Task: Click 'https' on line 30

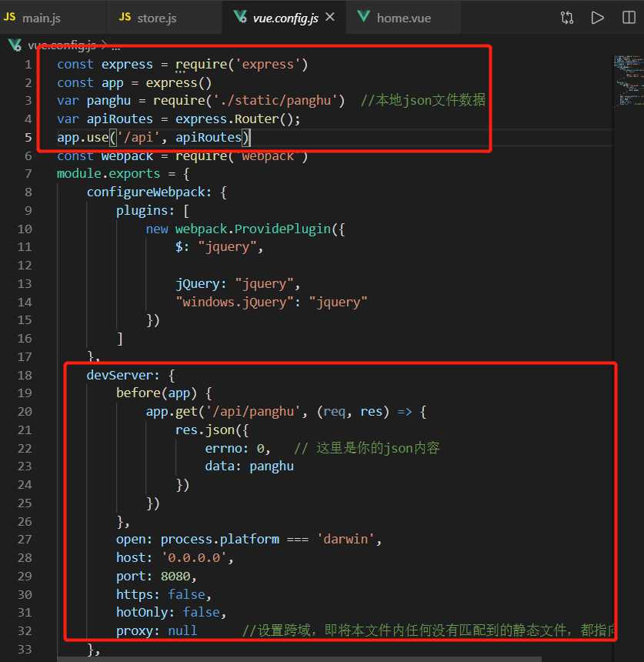Action: (x=134, y=594)
